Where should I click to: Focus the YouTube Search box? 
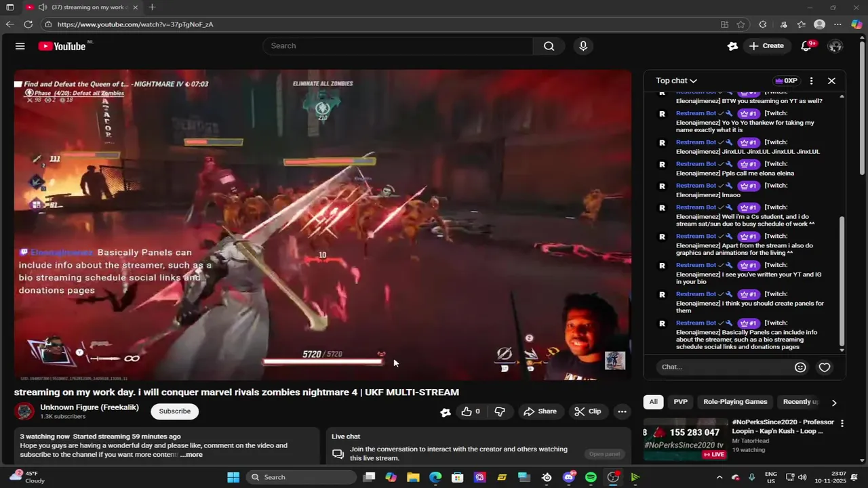(397, 46)
